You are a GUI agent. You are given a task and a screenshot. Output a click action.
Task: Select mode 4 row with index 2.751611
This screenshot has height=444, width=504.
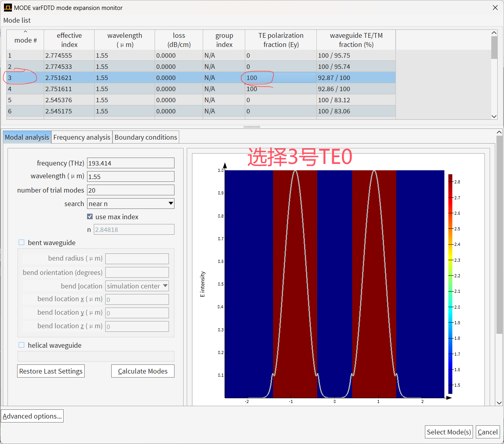pyautogui.click(x=201, y=89)
